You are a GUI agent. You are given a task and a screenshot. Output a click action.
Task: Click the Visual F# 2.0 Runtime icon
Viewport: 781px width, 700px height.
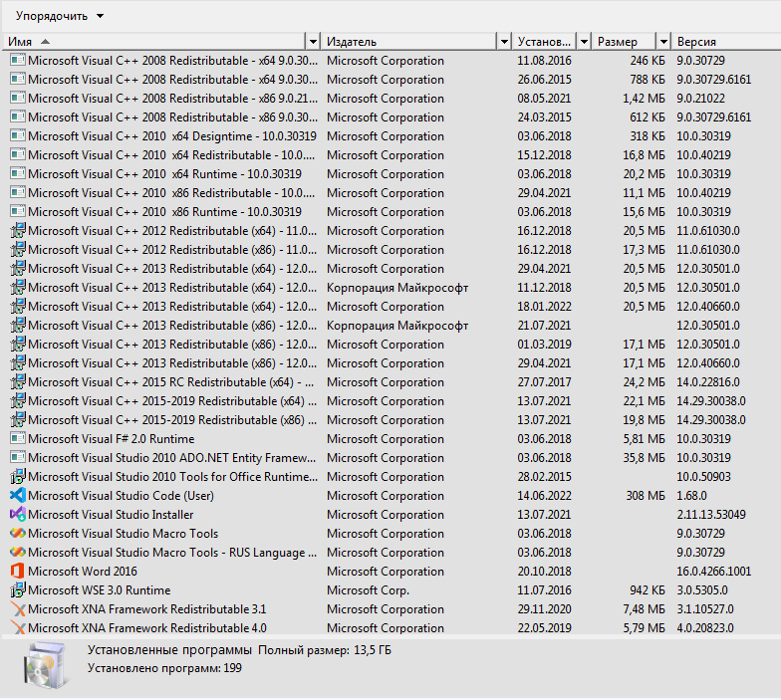18,438
